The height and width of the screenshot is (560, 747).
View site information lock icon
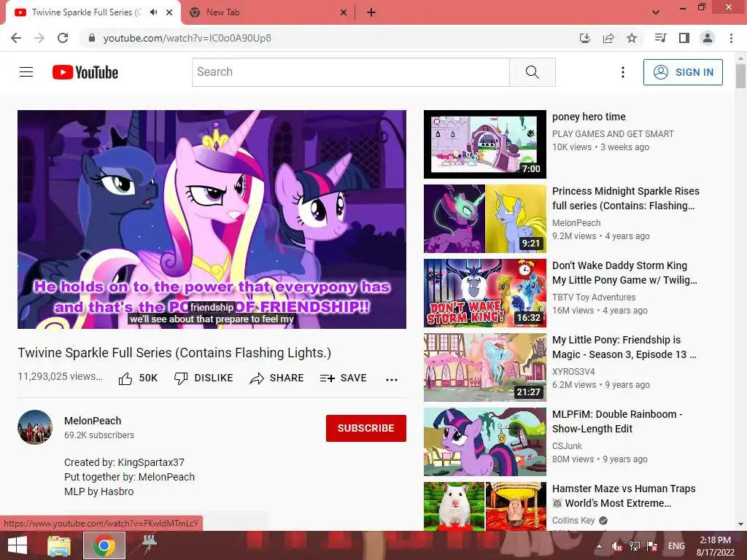pos(92,38)
